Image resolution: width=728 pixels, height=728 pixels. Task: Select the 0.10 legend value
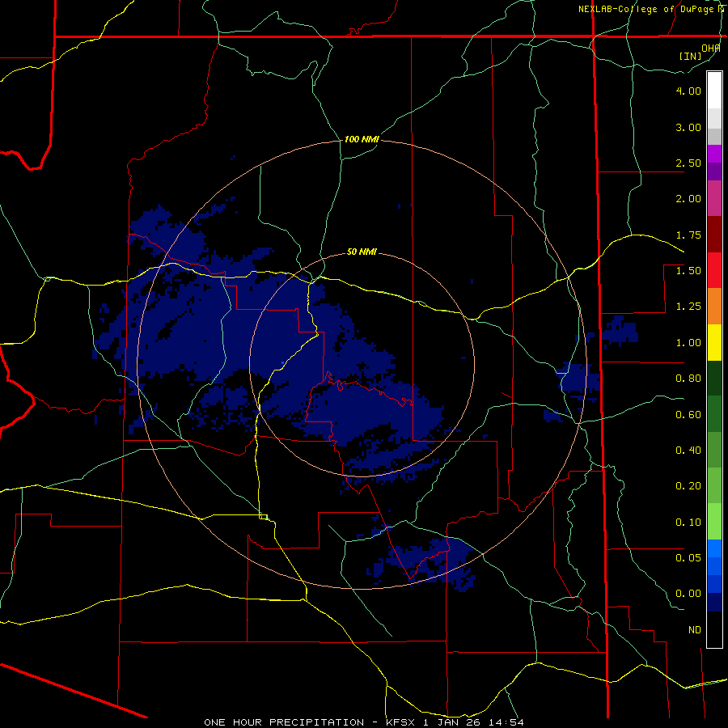point(688,523)
